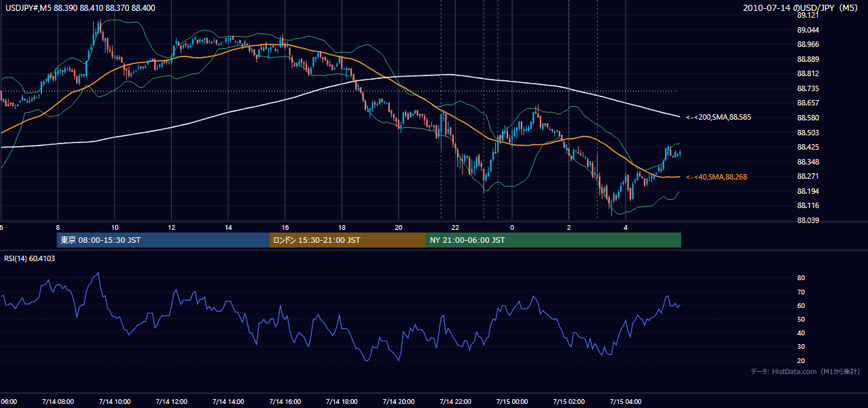868x408 pixels.
Task: Click hour tick 14 under the price chart
Action: [228, 227]
